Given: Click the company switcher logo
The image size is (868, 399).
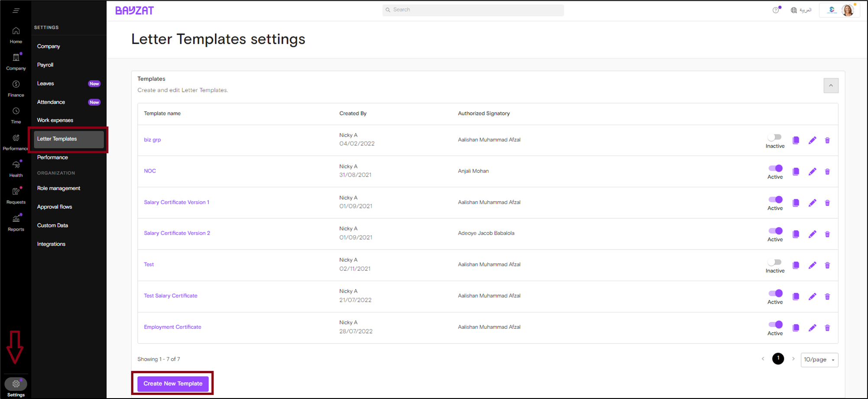Looking at the screenshot, I should click(831, 10).
